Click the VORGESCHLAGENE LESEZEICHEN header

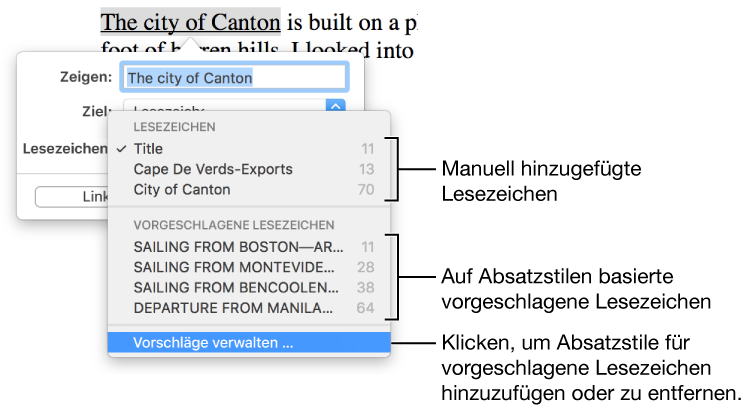[234, 226]
